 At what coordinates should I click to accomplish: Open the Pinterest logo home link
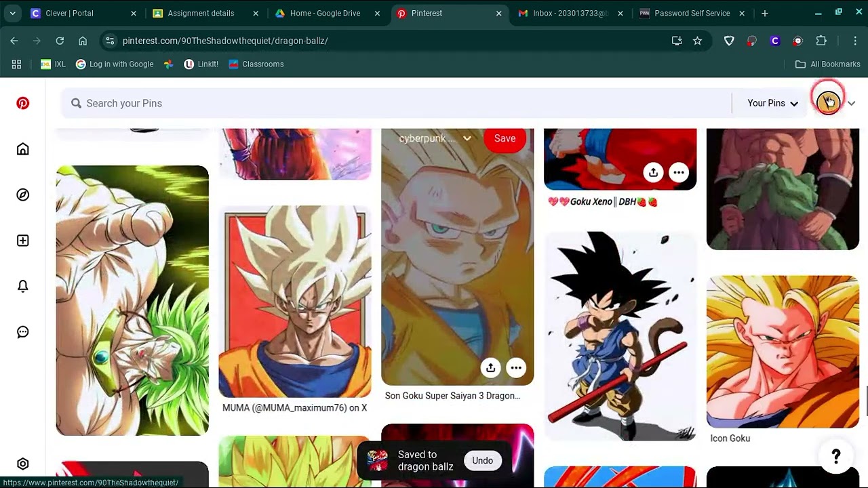(23, 103)
